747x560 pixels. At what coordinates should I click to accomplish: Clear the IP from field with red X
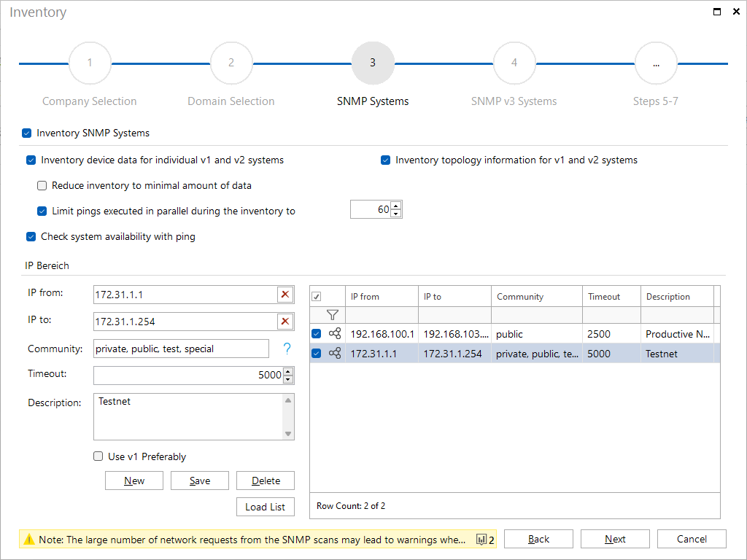pos(285,295)
